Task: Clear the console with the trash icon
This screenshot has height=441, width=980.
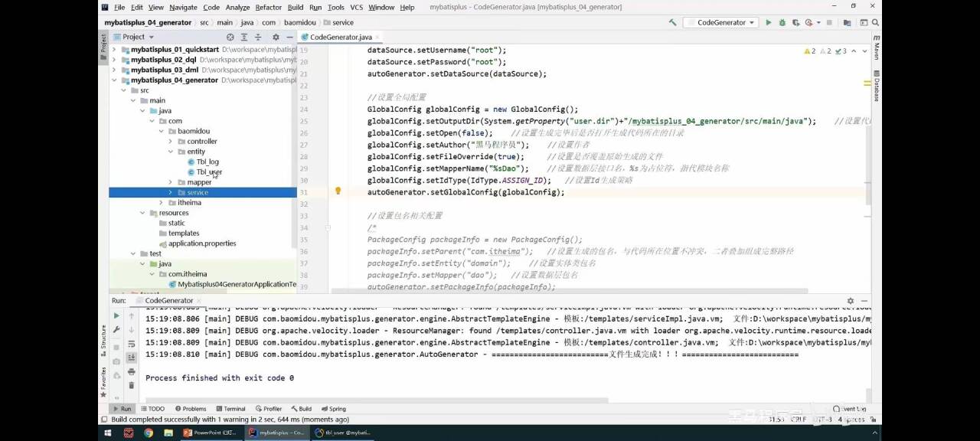Action: (x=132, y=385)
